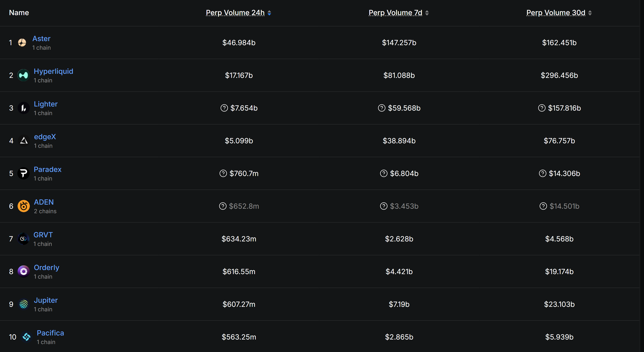Click the Aster protocol logo icon

pos(22,43)
